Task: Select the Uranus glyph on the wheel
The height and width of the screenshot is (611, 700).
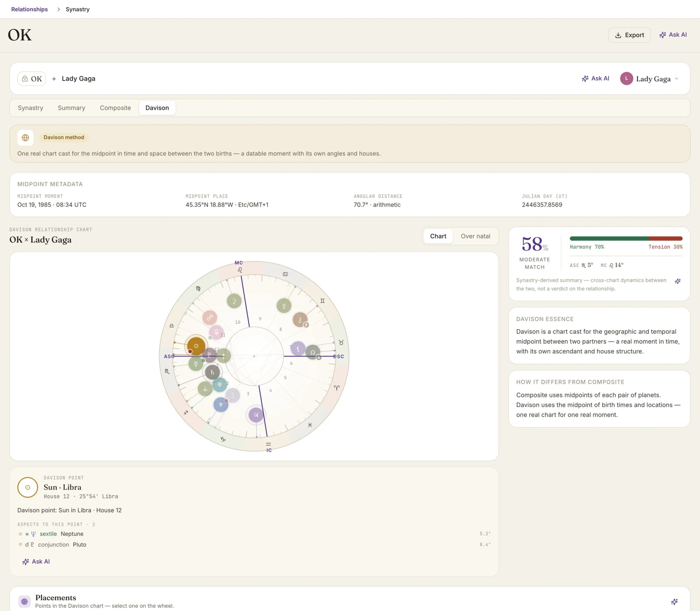Action: coord(219,384)
